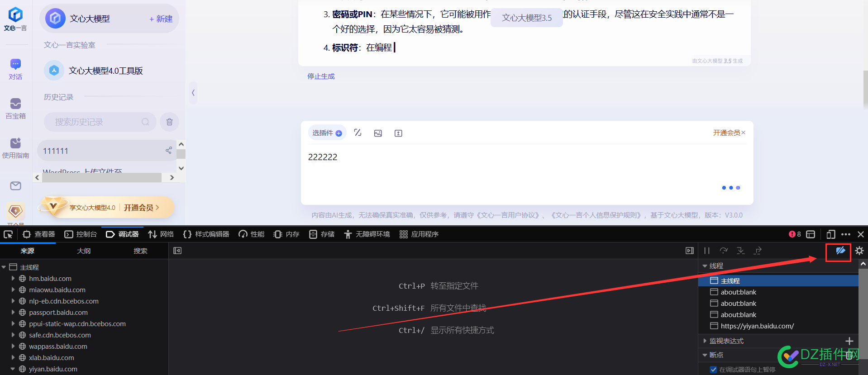Screen dimensions: 868x375
Task: Open the debugger settings gear icon
Action: (x=859, y=251)
